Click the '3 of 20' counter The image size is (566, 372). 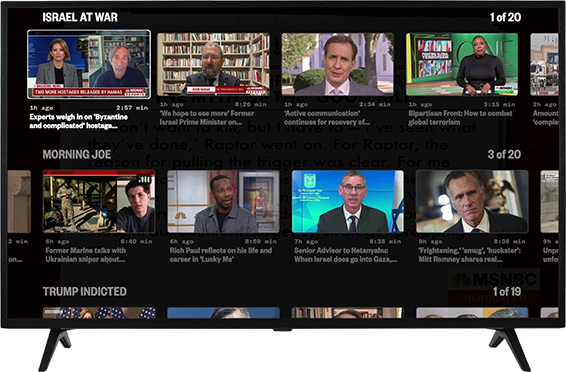pos(504,154)
